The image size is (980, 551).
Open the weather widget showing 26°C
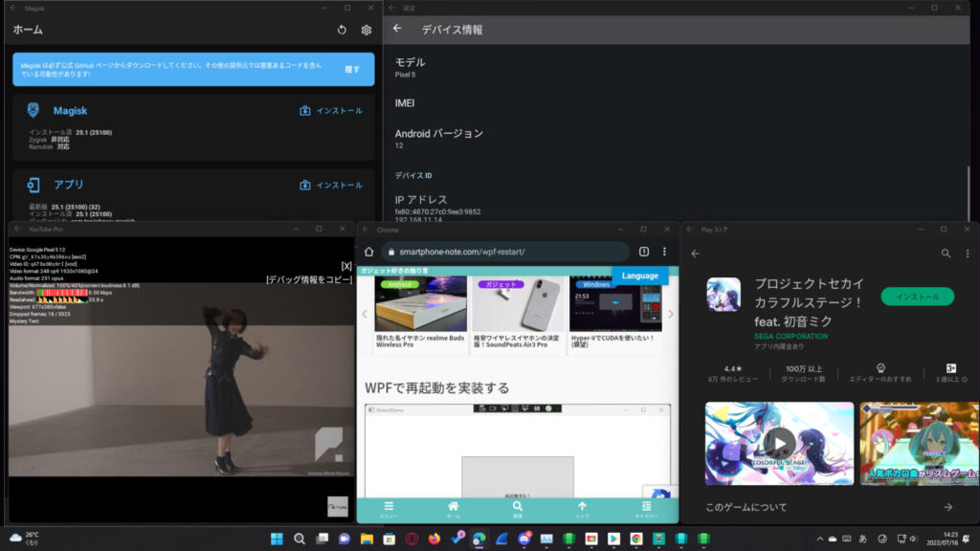[x=25, y=539]
